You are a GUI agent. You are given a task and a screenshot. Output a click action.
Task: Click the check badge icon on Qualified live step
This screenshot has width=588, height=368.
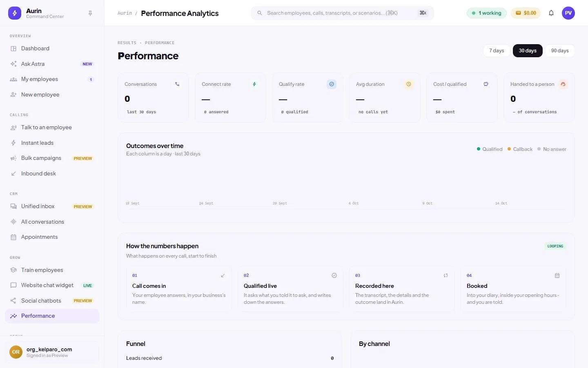(x=334, y=276)
